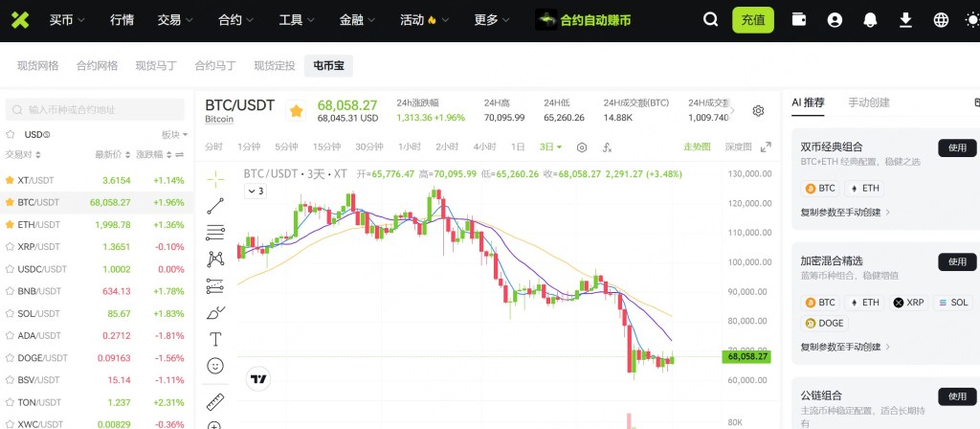980x429 pixels.
Task: Open the notifications bell
Action: tap(870, 20)
